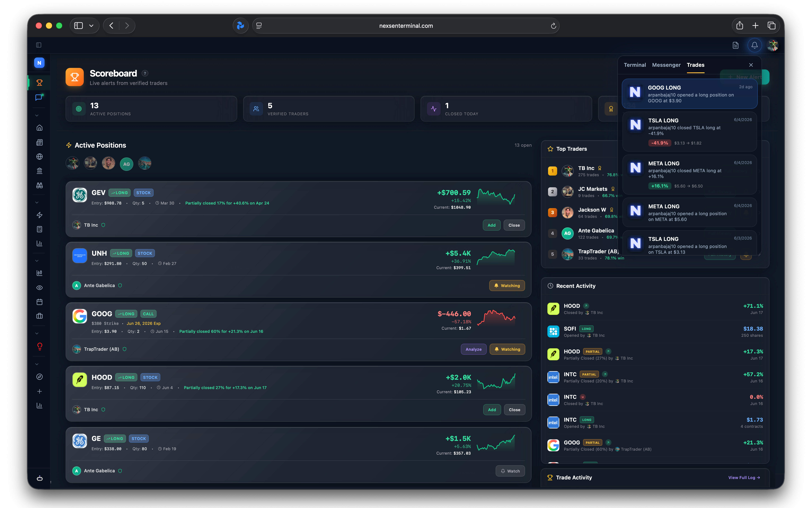
Task: Open the TSLA LONG closed at -41.9% notification
Action: [689, 131]
